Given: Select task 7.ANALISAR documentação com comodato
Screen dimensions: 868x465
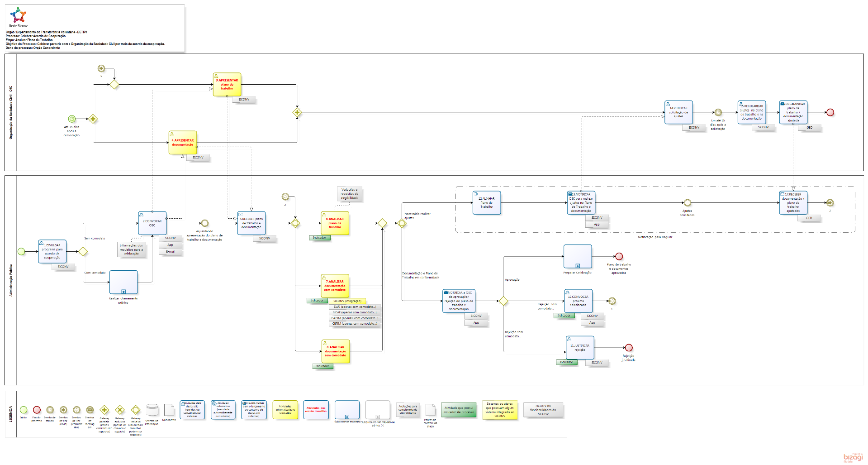Looking at the screenshot, I should click(335, 286).
